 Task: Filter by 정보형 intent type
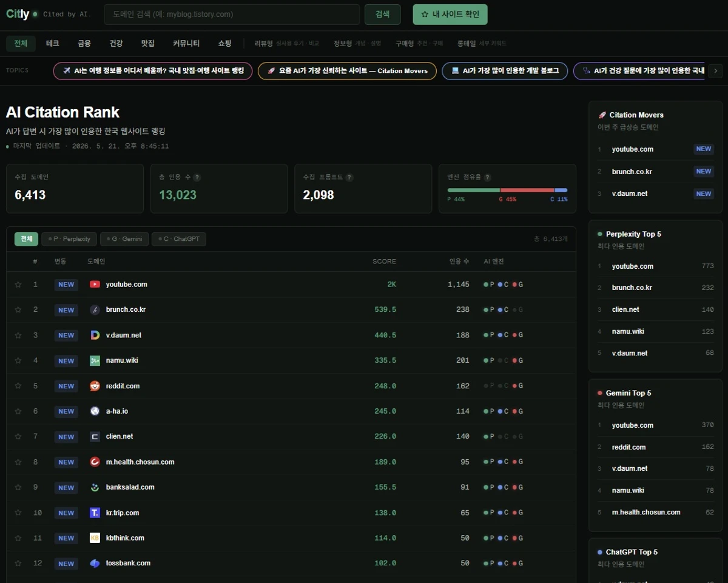click(x=357, y=44)
